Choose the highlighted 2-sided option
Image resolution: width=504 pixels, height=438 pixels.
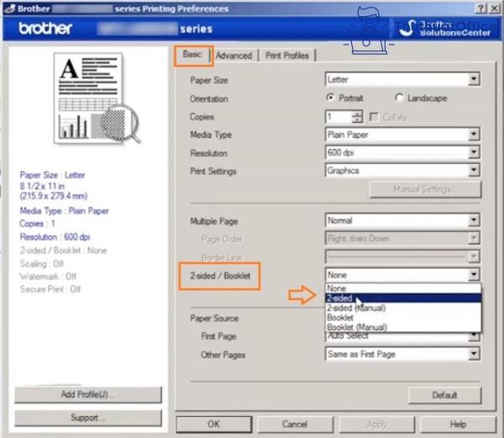point(403,298)
